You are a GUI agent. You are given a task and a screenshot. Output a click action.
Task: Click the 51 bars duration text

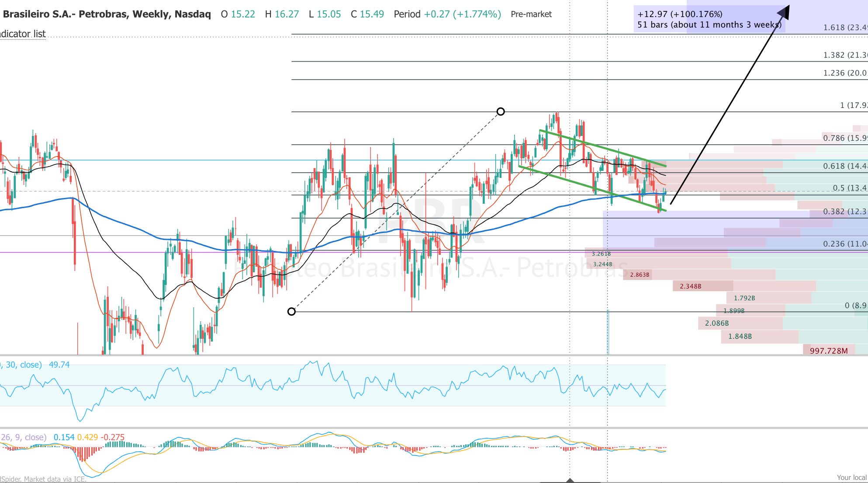pyautogui.click(x=709, y=24)
